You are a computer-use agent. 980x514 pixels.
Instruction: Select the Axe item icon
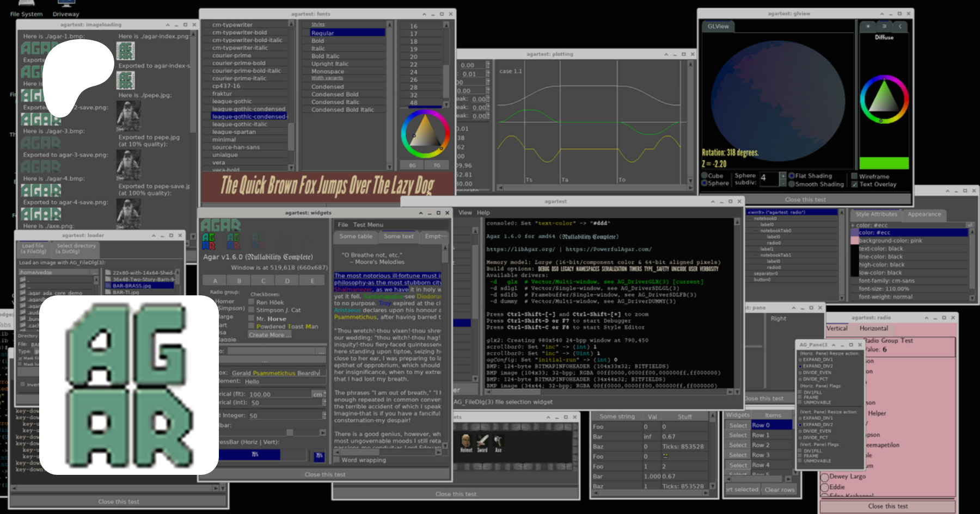[498, 441]
